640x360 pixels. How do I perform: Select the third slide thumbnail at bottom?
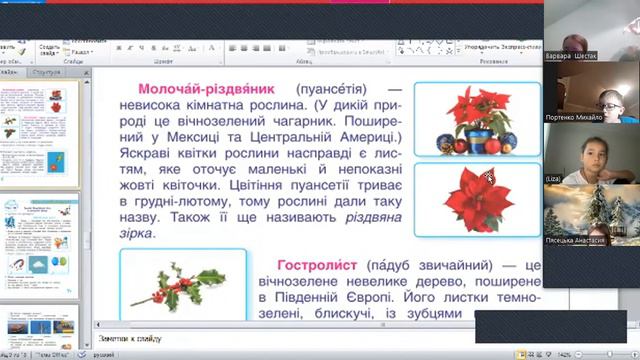(39, 328)
